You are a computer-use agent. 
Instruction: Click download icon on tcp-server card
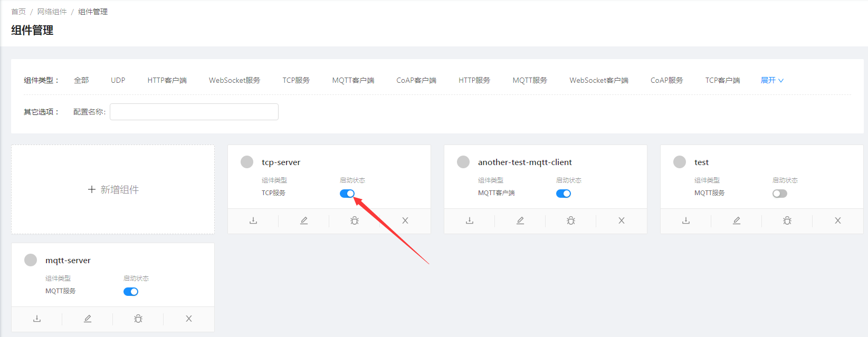pyautogui.click(x=253, y=220)
